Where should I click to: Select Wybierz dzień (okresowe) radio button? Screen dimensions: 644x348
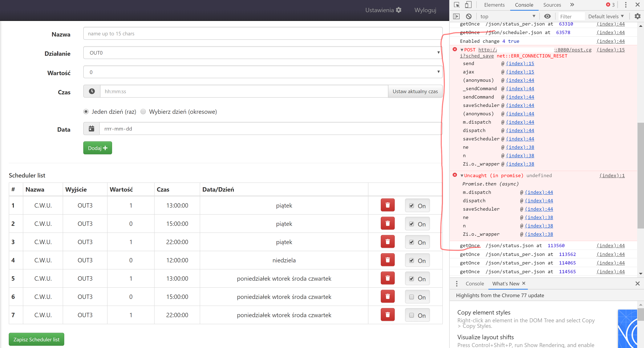click(143, 111)
